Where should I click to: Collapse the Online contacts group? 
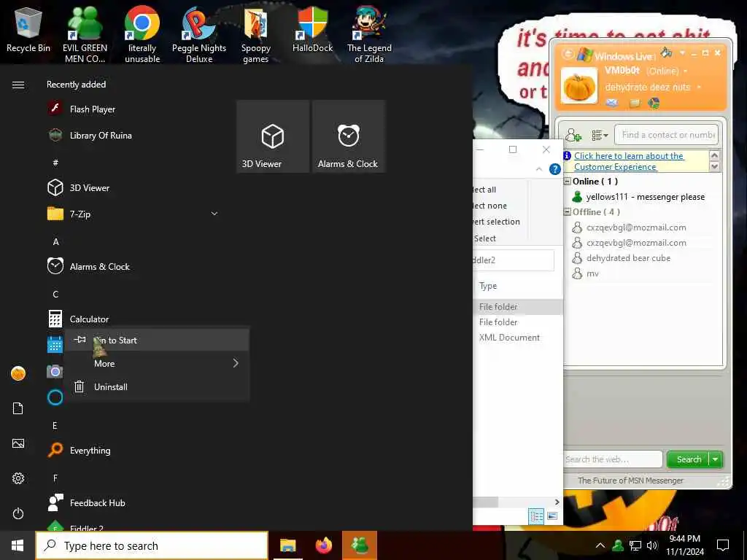pyautogui.click(x=568, y=182)
